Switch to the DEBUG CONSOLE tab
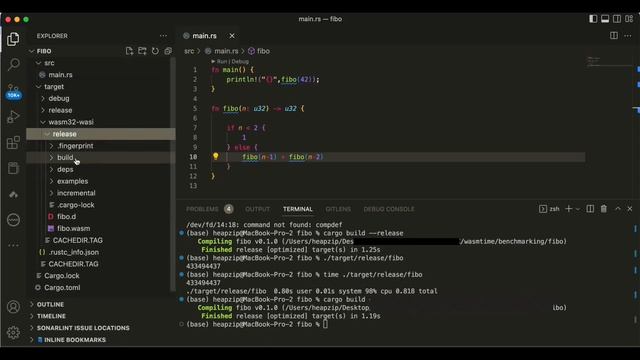The width and height of the screenshot is (640, 360). click(389, 209)
